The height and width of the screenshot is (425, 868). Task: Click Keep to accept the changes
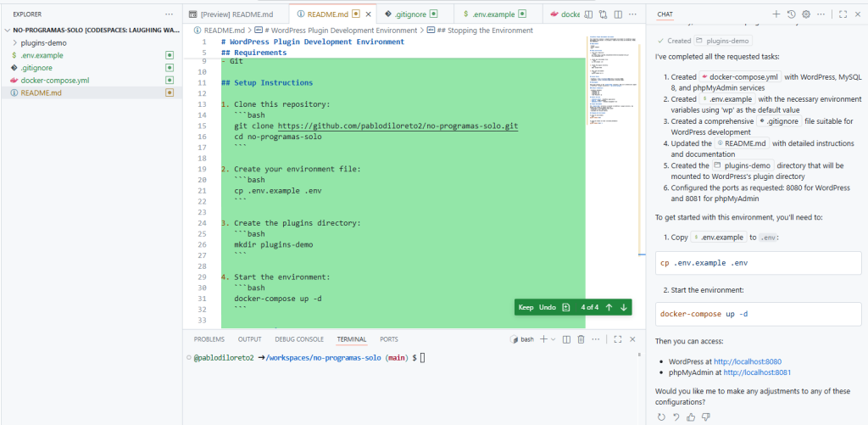(526, 307)
